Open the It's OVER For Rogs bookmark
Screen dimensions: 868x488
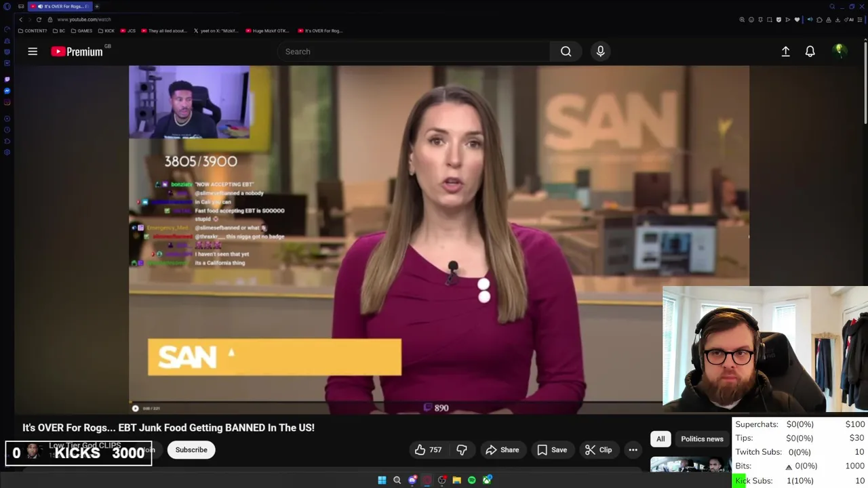pos(320,30)
